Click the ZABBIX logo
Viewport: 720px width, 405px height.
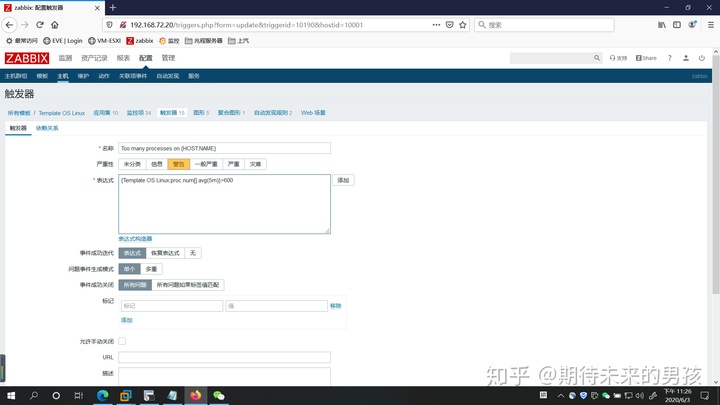27,58
